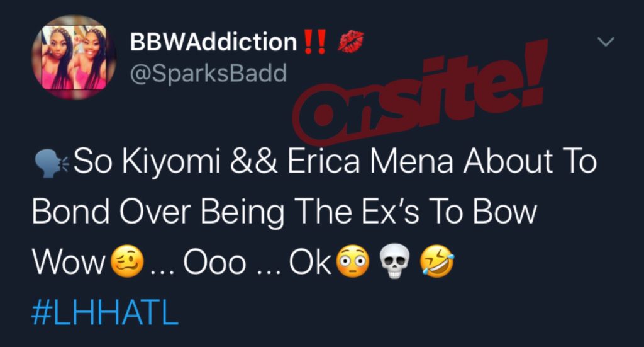Click the word Ok before flushed emoji
Screen dimensions: 644x347
311,261
